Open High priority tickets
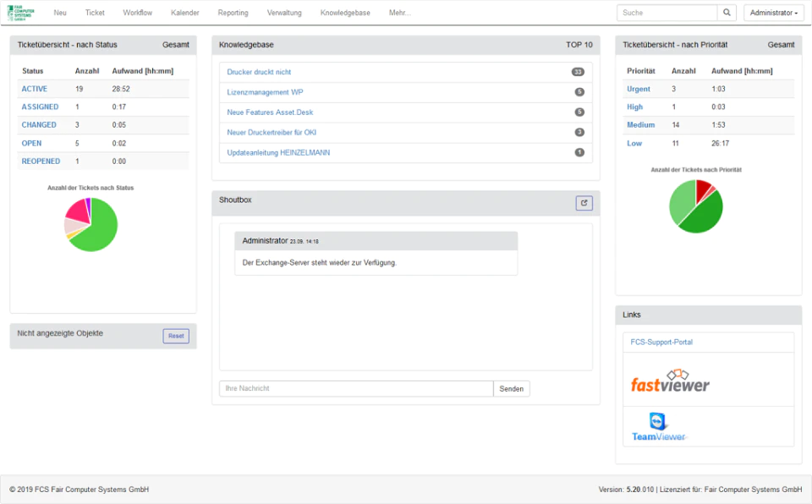 (635, 107)
